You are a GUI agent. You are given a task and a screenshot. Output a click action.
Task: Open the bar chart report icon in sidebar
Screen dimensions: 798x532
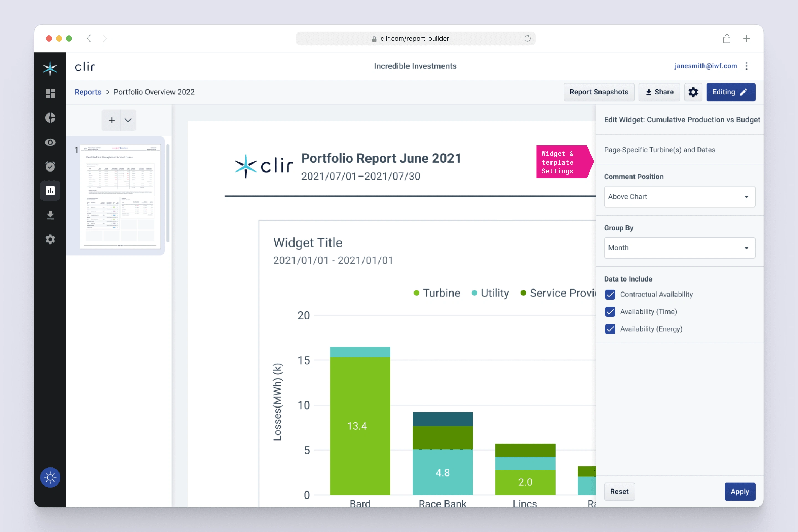[x=50, y=190]
